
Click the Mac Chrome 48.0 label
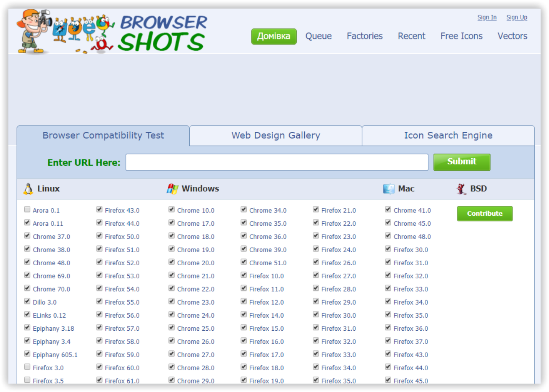(412, 237)
